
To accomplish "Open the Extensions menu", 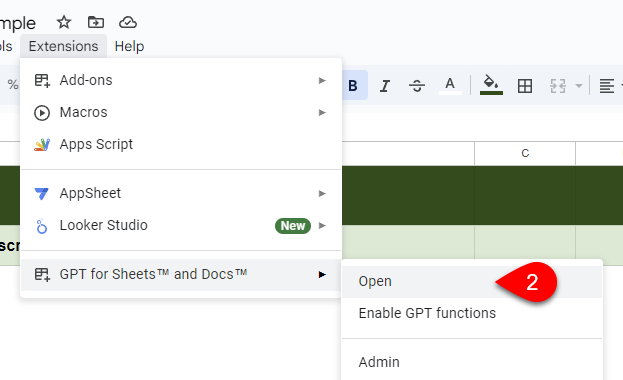I will pyautogui.click(x=63, y=46).
